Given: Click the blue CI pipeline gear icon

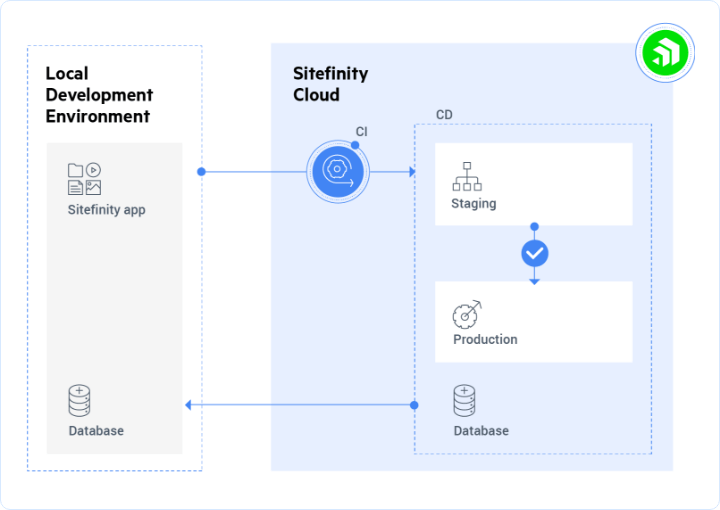Looking at the screenshot, I should 337,172.
